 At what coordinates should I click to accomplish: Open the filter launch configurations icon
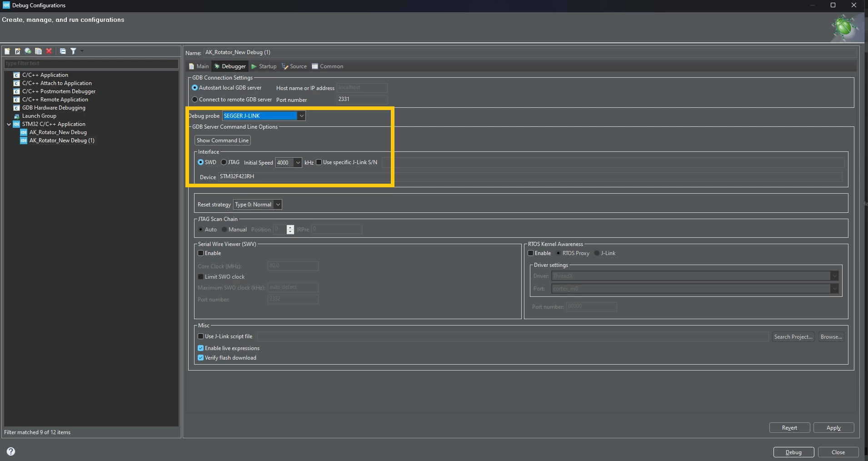(x=73, y=51)
